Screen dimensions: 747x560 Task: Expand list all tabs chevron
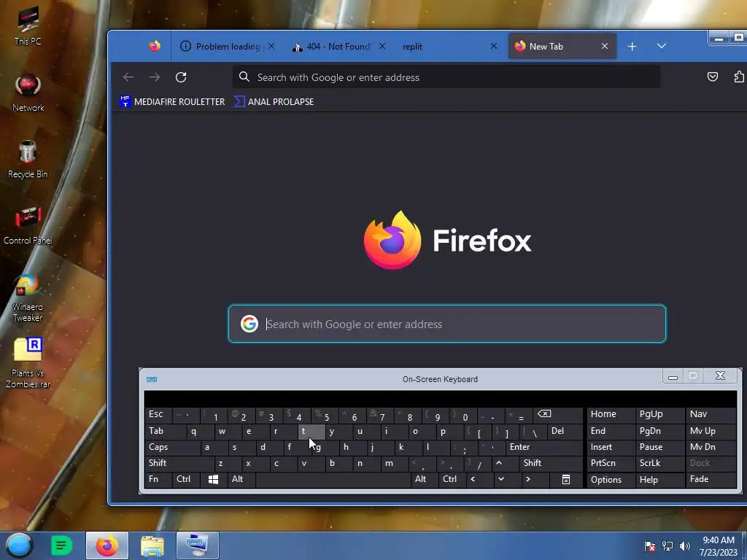coord(661,46)
